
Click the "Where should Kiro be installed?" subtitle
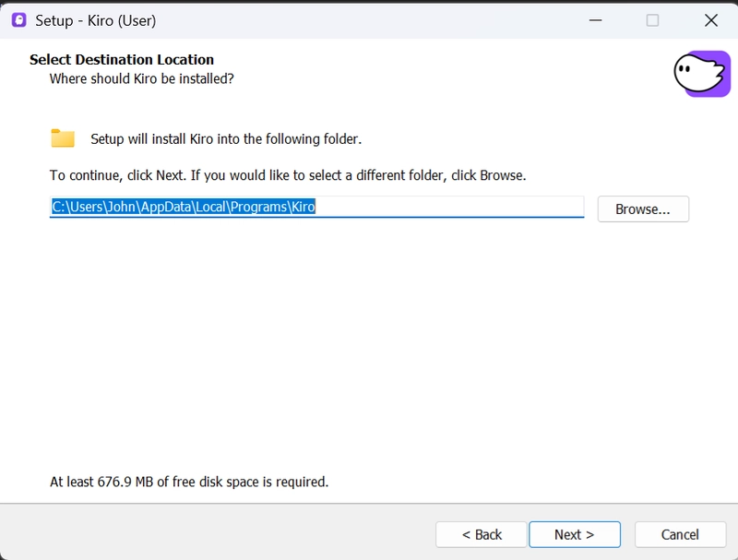pyautogui.click(x=141, y=79)
